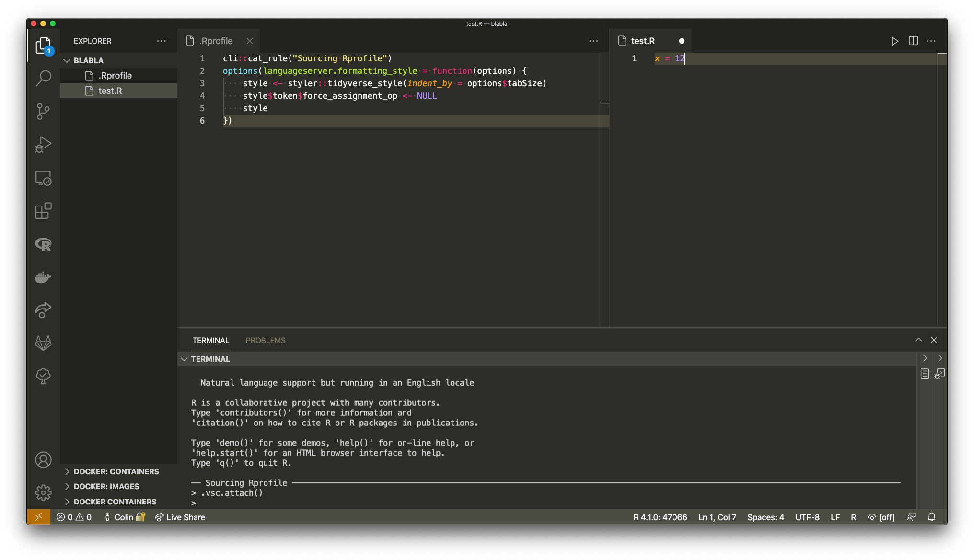Open the Colin account menu
The image size is (974, 560).
point(124,517)
